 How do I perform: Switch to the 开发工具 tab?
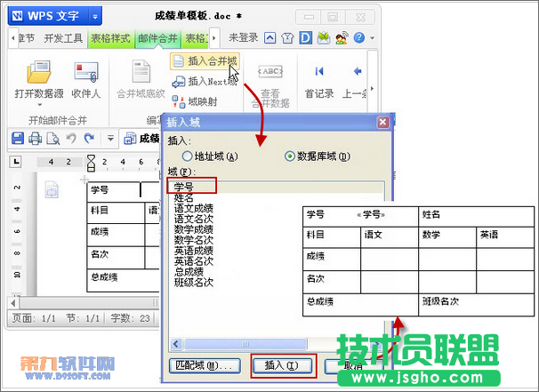[63, 38]
